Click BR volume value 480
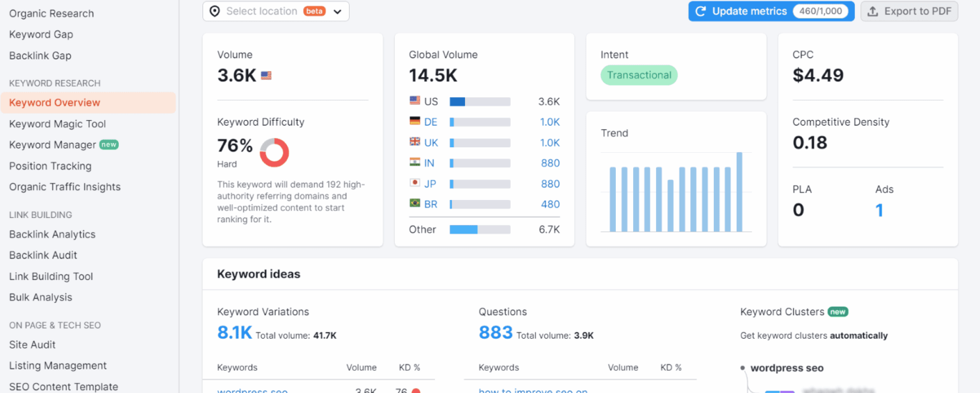 (551, 204)
